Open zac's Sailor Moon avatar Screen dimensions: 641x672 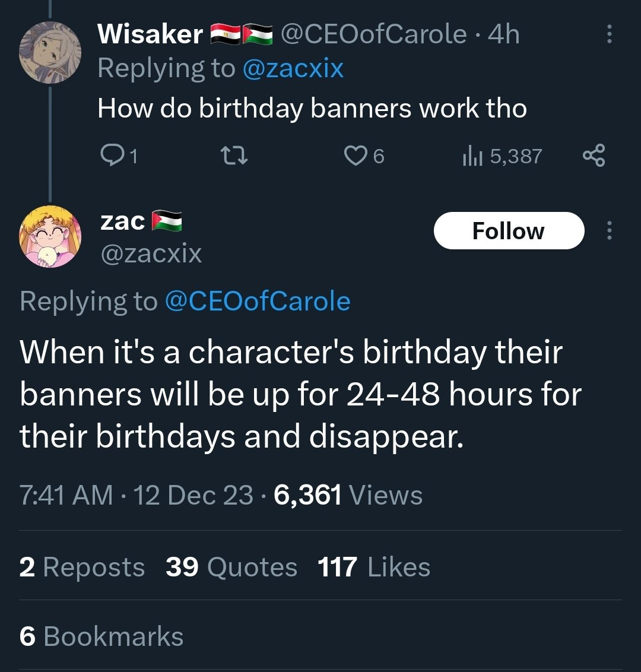coord(49,237)
